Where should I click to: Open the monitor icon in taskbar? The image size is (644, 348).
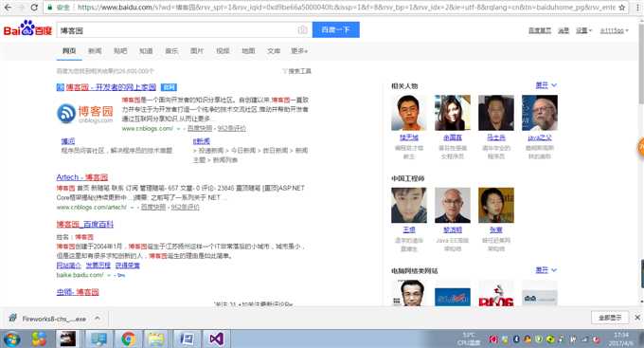click(x=99, y=339)
